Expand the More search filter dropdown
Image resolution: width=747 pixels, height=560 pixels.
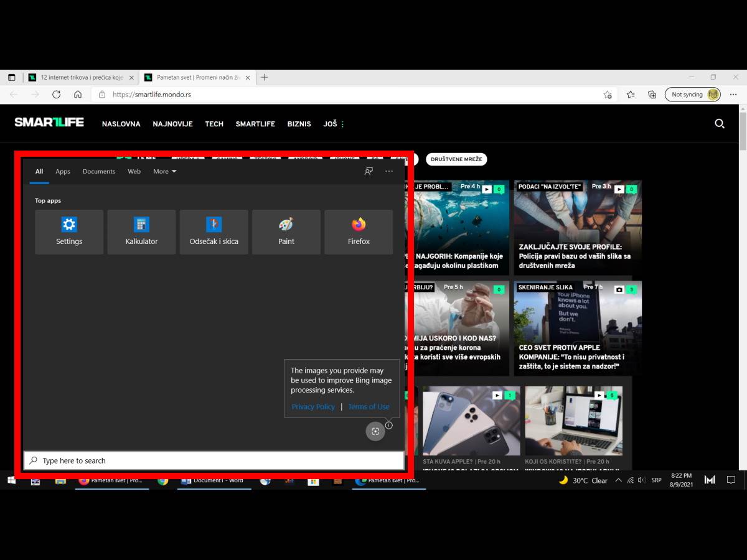(x=165, y=171)
